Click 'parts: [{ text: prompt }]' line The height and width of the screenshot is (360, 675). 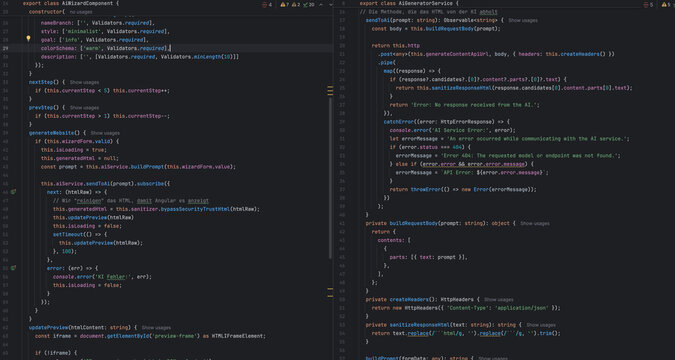428,257
